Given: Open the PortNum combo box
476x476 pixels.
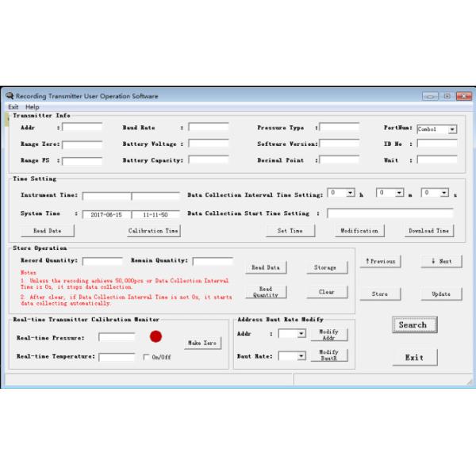Looking at the screenshot, I should pos(452,129).
